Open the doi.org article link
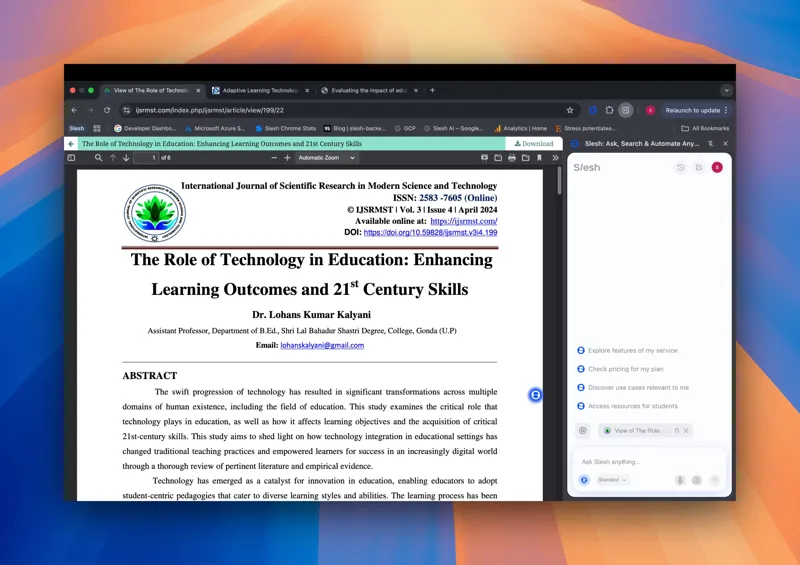The image size is (800, 565). pyautogui.click(x=431, y=232)
